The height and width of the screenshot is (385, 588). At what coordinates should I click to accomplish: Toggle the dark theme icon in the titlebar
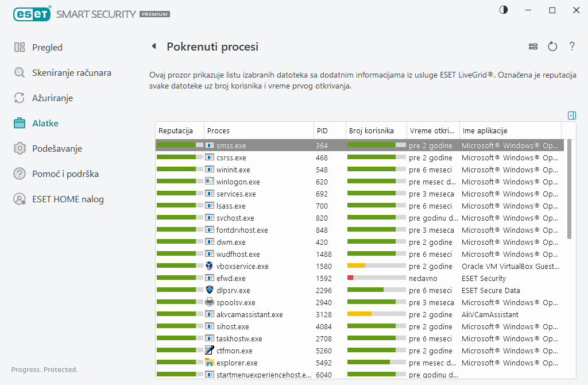point(503,10)
